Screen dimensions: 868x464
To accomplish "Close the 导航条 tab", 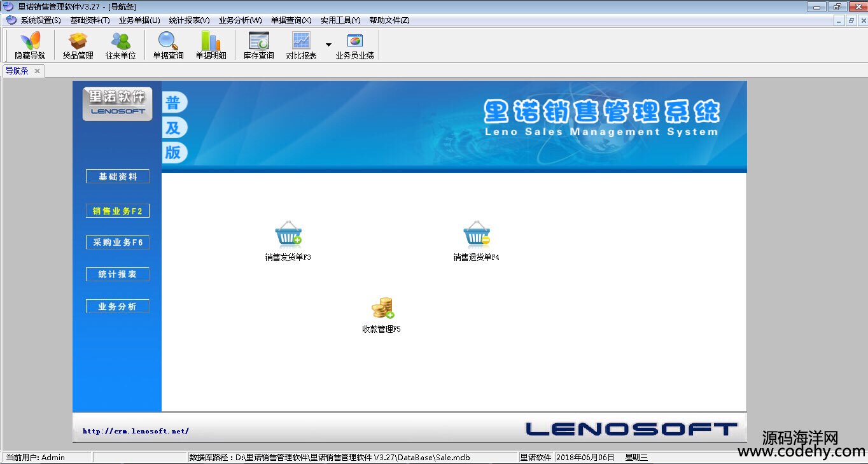I will pyautogui.click(x=37, y=71).
